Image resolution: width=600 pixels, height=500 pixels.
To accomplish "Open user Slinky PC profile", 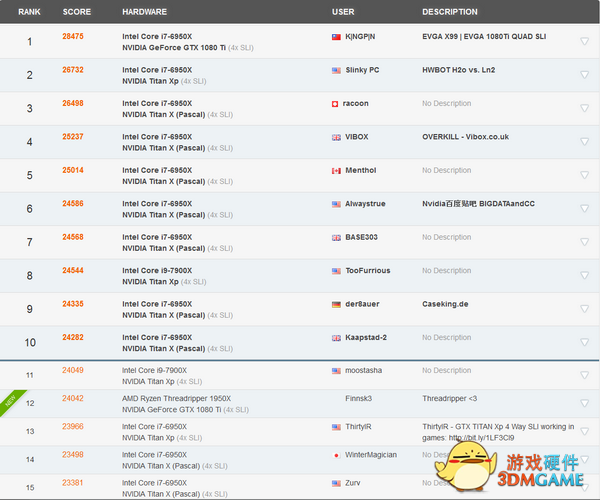I will click(x=362, y=70).
